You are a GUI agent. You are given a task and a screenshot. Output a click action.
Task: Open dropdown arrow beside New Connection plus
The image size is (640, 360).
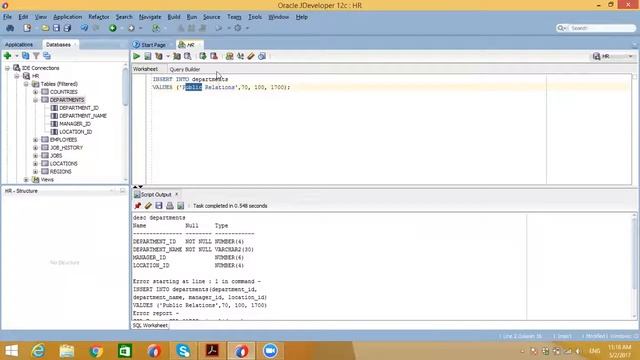pyautogui.click(x=17, y=56)
